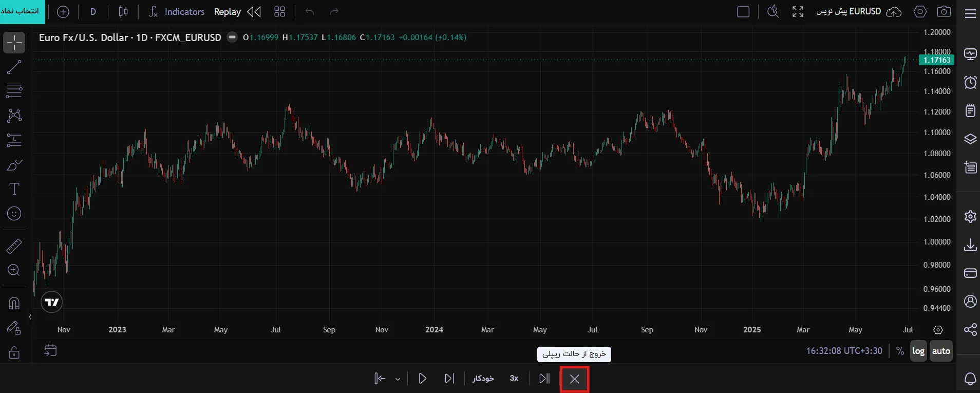This screenshot has height=393, width=980.
Task: Toggle the log scale button
Action: [x=918, y=351]
